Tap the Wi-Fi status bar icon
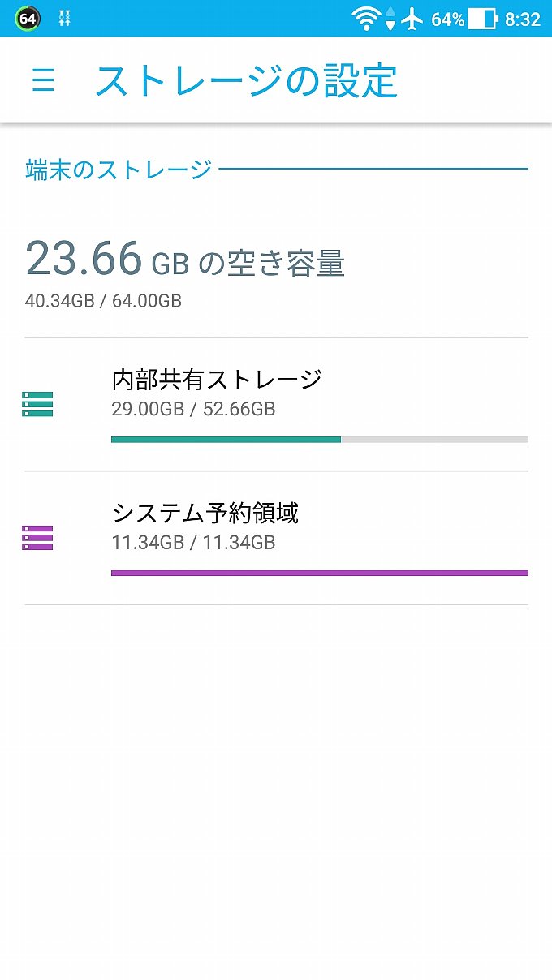552x980 pixels. click(366, 19)
